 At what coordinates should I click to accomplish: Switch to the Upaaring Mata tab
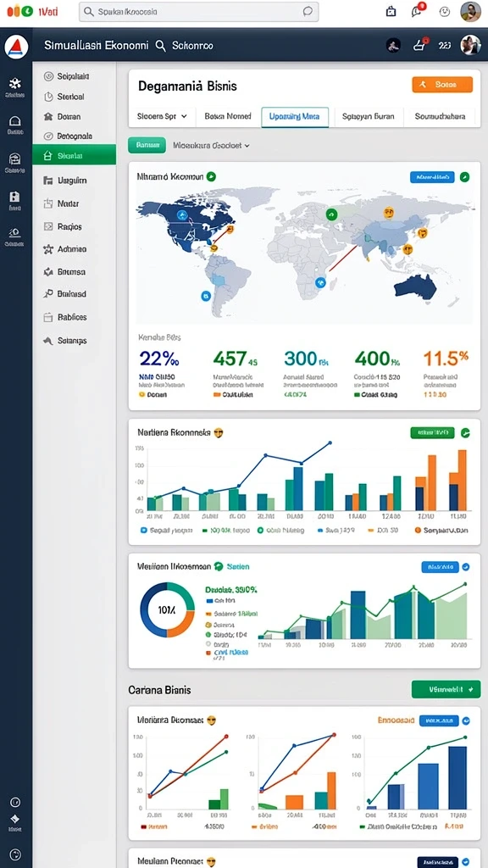point(295,117)
